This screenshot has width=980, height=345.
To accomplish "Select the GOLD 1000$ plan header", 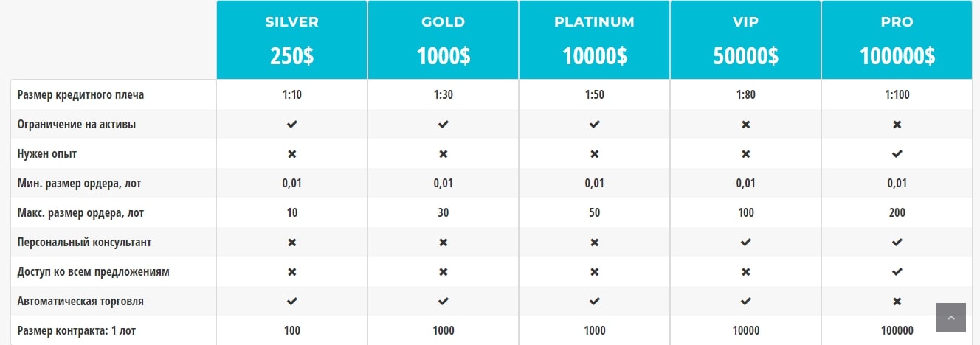I will 443,40.
